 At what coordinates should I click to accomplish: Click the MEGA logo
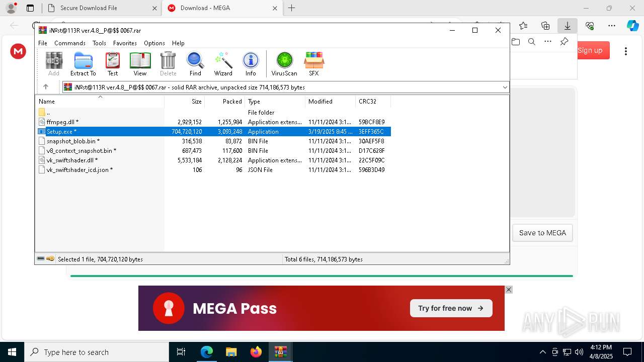point(18,51)
